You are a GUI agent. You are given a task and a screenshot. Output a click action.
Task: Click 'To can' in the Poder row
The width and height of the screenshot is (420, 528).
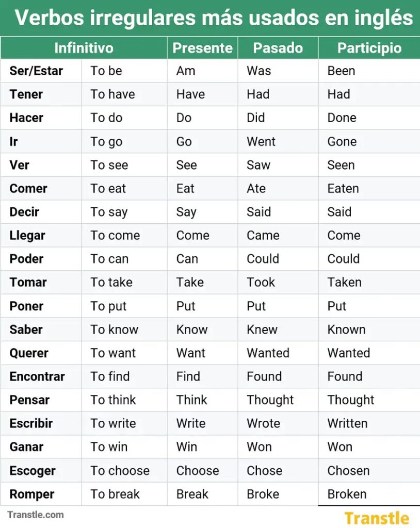click(109, 259)
